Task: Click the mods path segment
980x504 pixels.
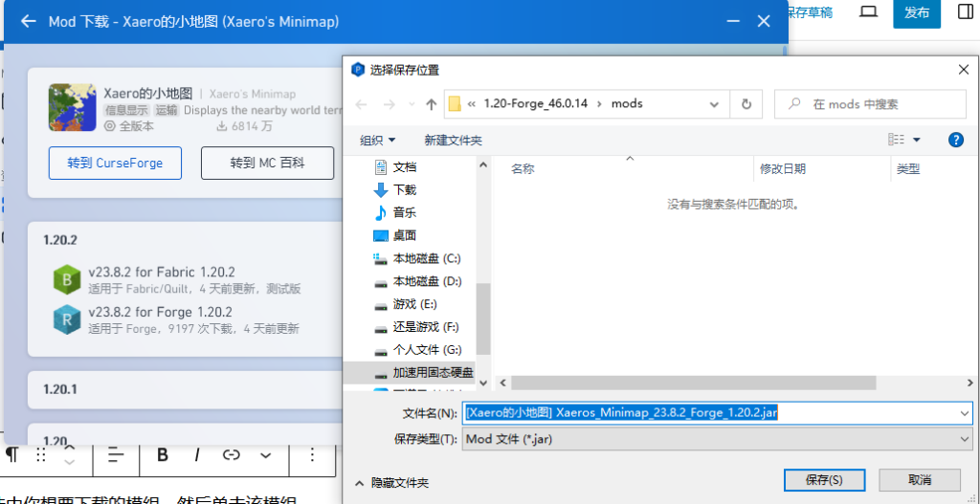Action: (627, 103)
